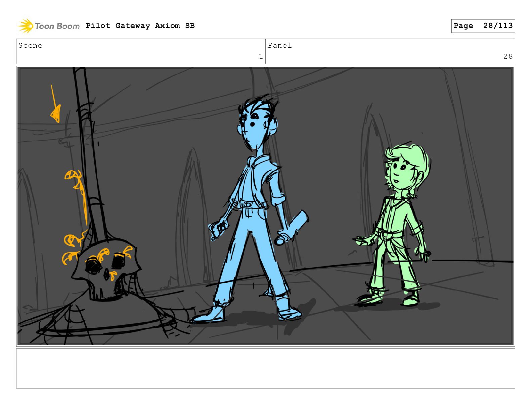Click the empty notes box below the panel
This screenshot has height=411, width=532.
pos(265,368)
